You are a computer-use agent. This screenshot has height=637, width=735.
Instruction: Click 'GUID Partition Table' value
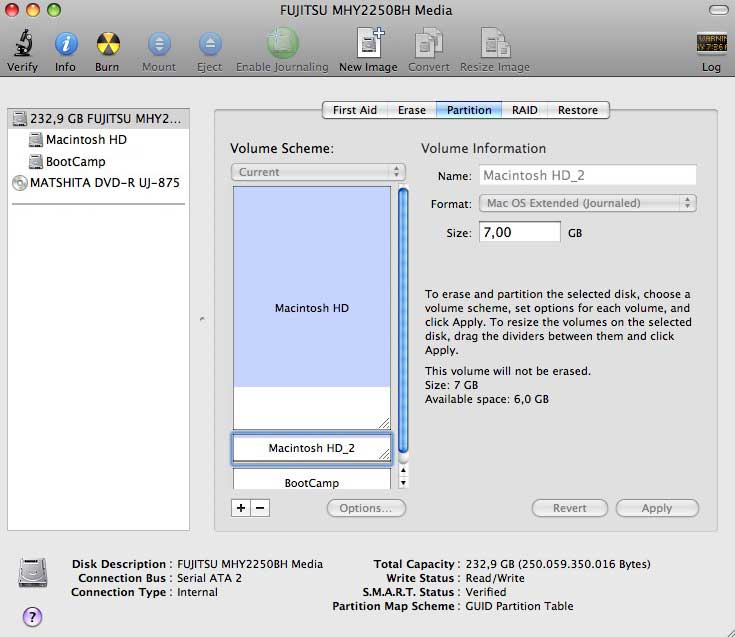coord(519,606)
